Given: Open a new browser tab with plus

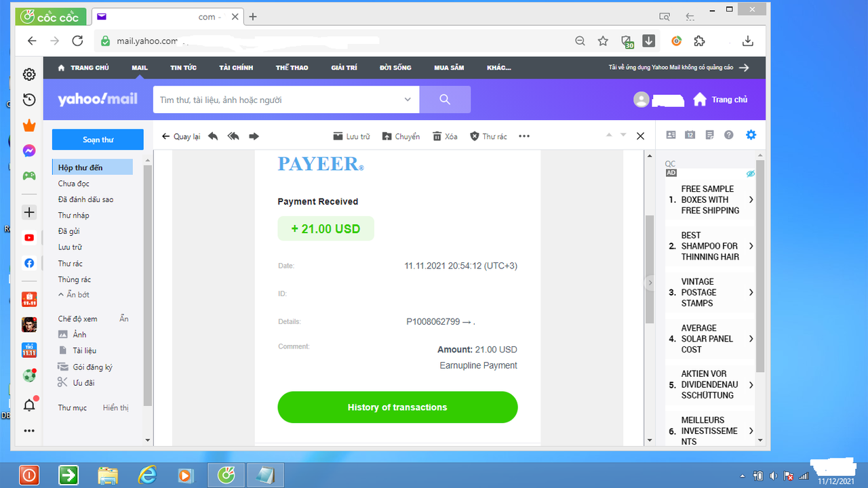Looking at the screenshot, I should (253, 17).
